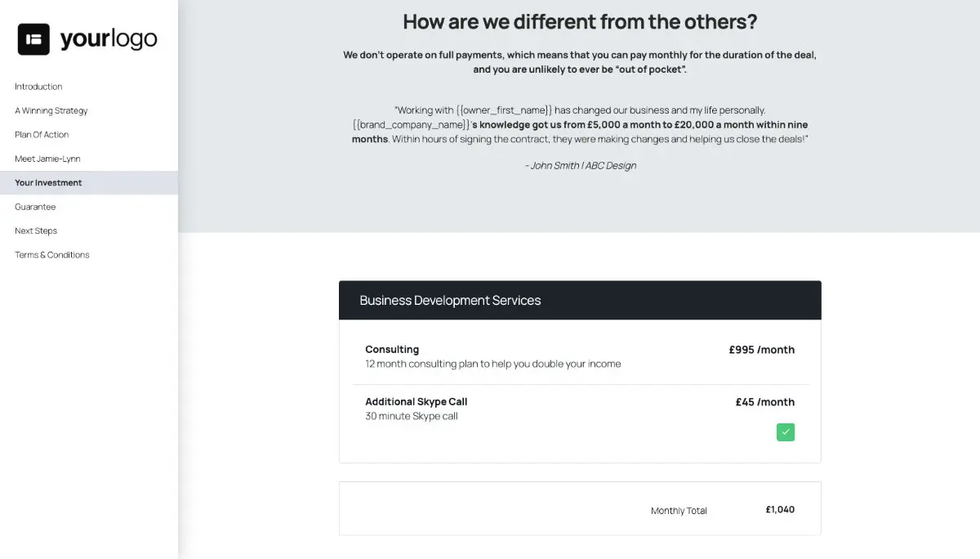This screenshot has height=559, width=980.
Task: Click the John Smith testimonial attribution
Action: pyautogui.click(x=580, y=165)
